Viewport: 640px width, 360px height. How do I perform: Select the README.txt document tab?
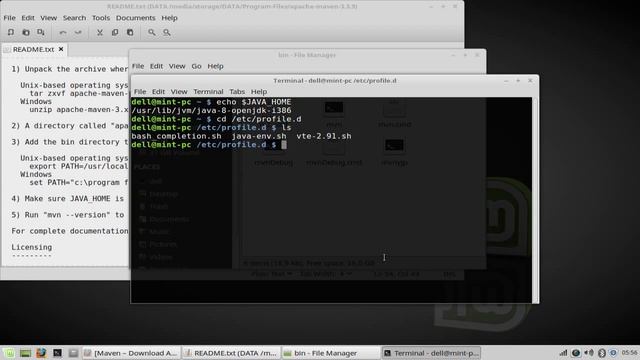33,49
